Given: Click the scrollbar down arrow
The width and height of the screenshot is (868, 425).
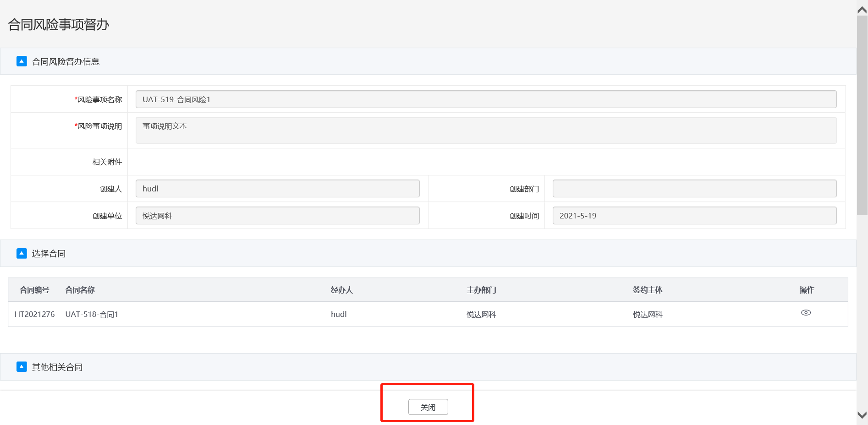Looking at the screenshot, I should [x=862, y=415].
